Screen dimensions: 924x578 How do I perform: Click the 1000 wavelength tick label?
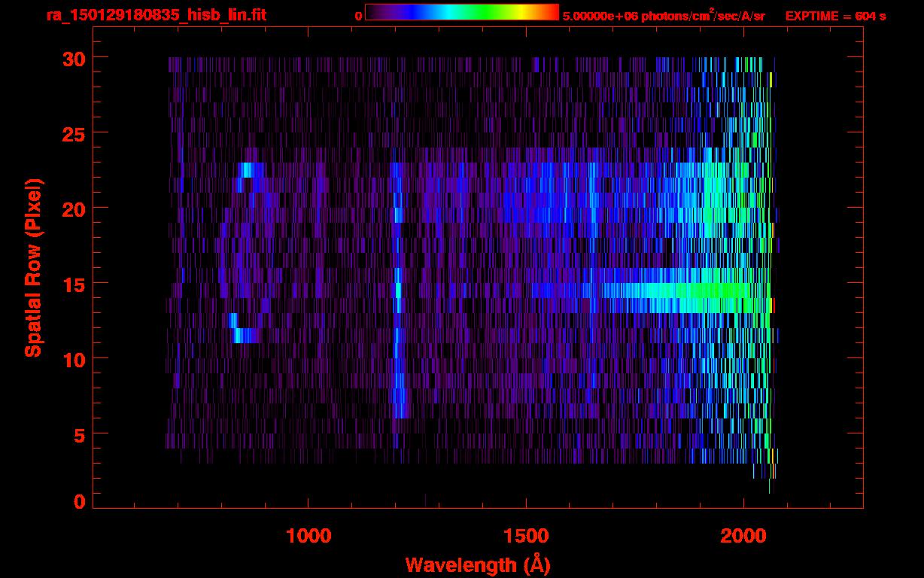309,536
